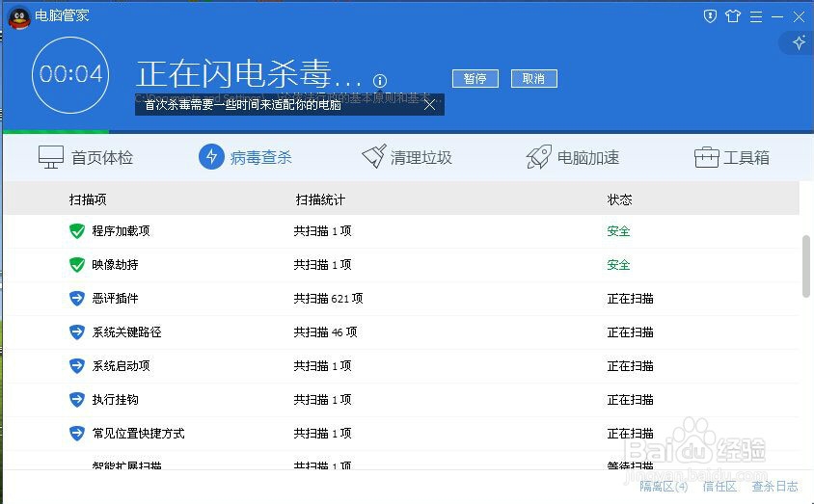Click the green scan progress bar
The width and height of the screenshot is (814, 504).
[x=56, y=132]
